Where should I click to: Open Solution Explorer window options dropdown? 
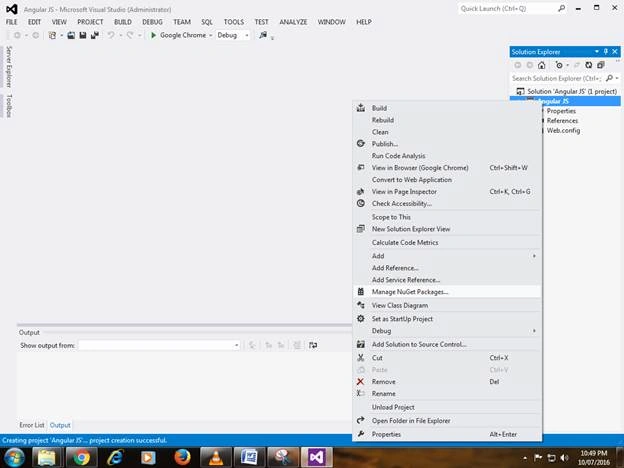[597, 52]
